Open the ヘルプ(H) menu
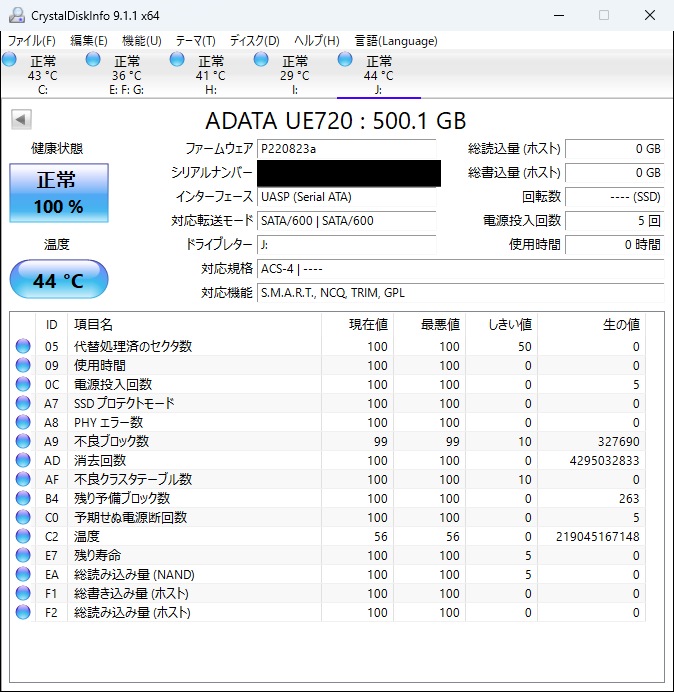Image resolution: width=674 pixels, height=692 pixels. pyautogui.click(x=317, y=41)
